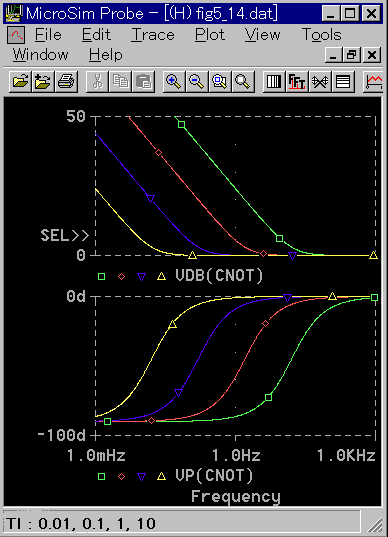Open the Window menu

pyautogui.click(x=40, y=55)
